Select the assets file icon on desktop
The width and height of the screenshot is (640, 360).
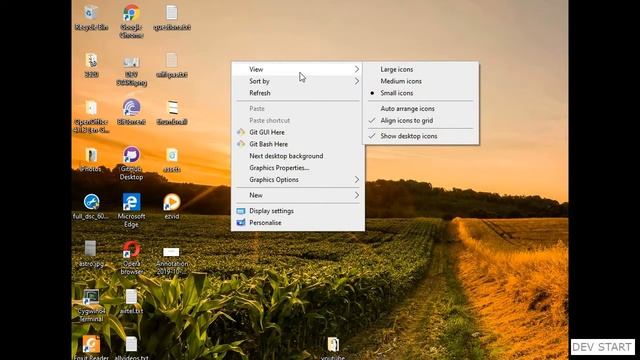pyautogui.click(x=171, y=159)
